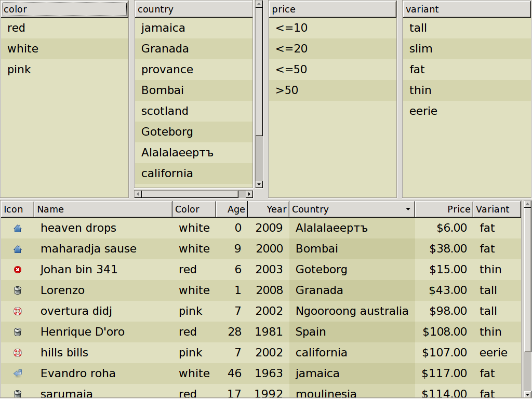Image resolution: width=532 pixels, height=399 pixels.
Task: Select 'scotland' in country filter
Action: point(194,111)
